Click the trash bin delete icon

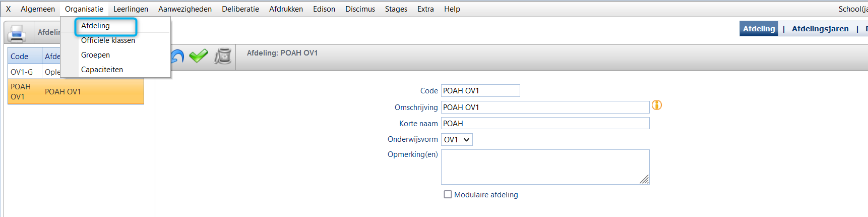point(223,56)
